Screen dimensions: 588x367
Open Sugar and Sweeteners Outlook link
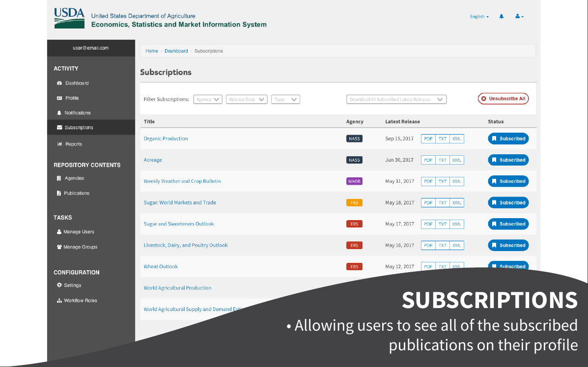coord(178,224)
